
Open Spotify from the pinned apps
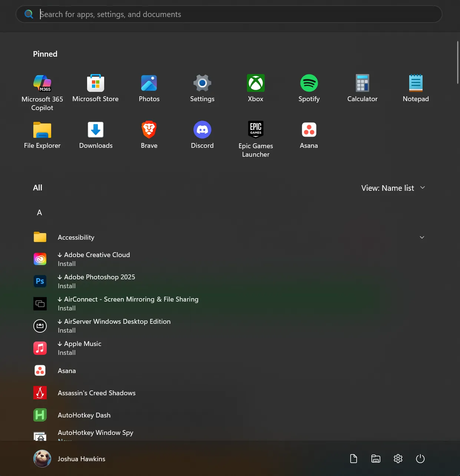pos(309,88)
